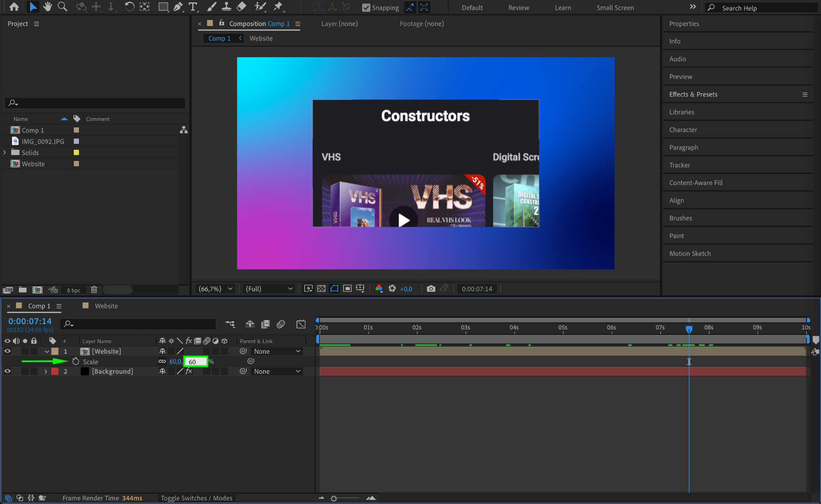
Task: Toggle the Snapping checkbox
Action: coord(366,8)
